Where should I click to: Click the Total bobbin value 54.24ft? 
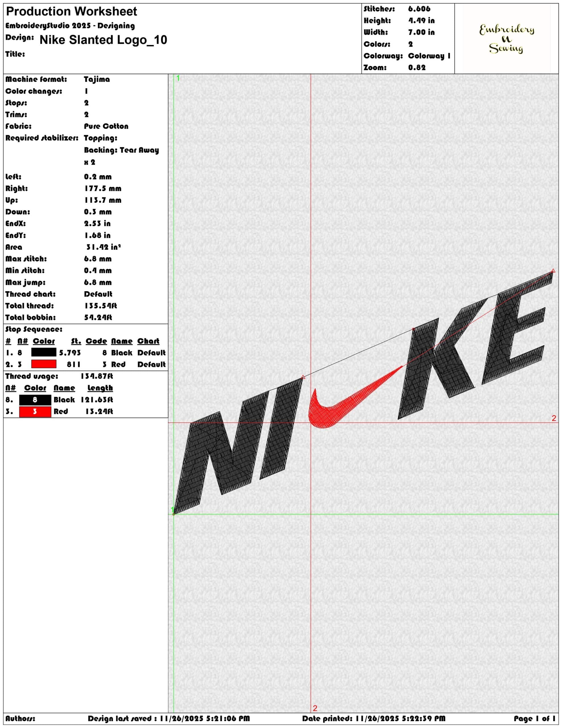click(x=98, y=317)
